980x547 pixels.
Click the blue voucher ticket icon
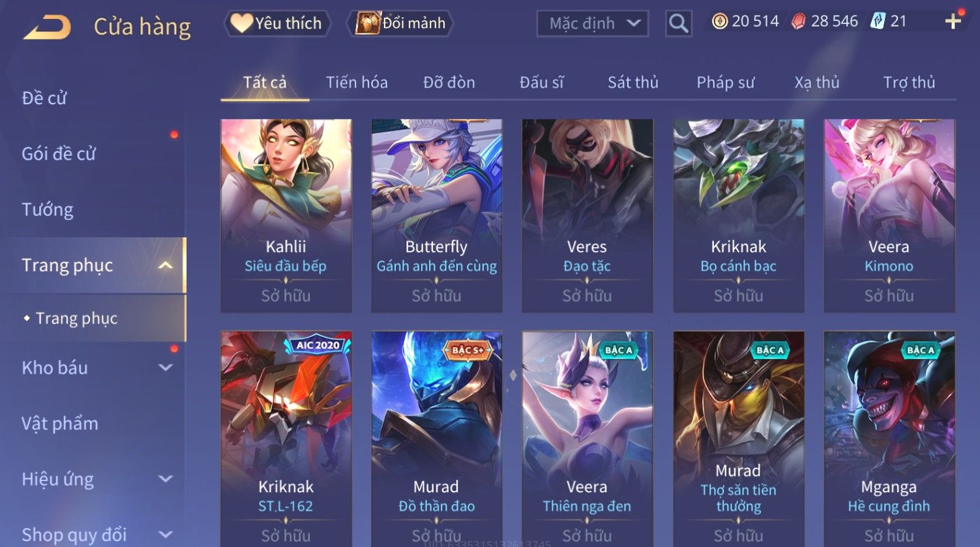click(878, 22)
